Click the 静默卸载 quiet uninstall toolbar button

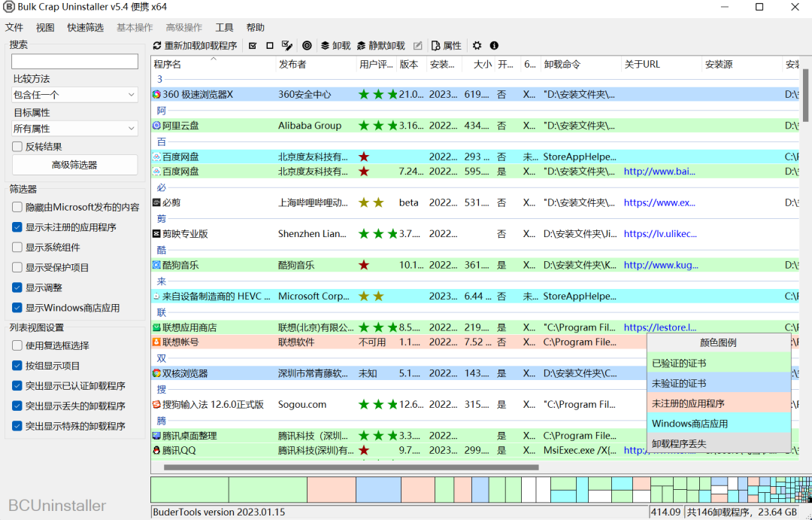pos(380,46)
